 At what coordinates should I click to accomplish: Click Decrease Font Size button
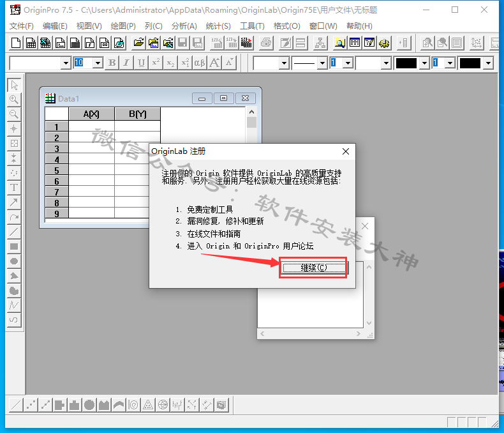pos(229,63)
